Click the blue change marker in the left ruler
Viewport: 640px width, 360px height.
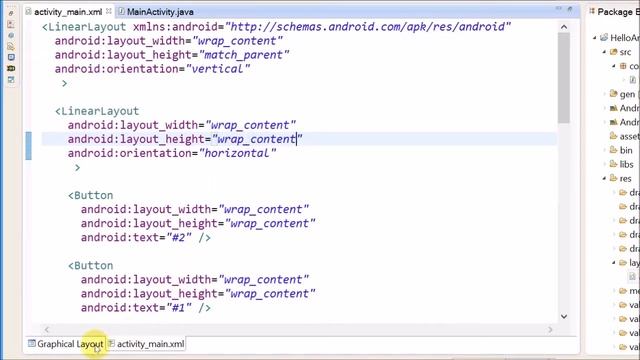(28, 146)
